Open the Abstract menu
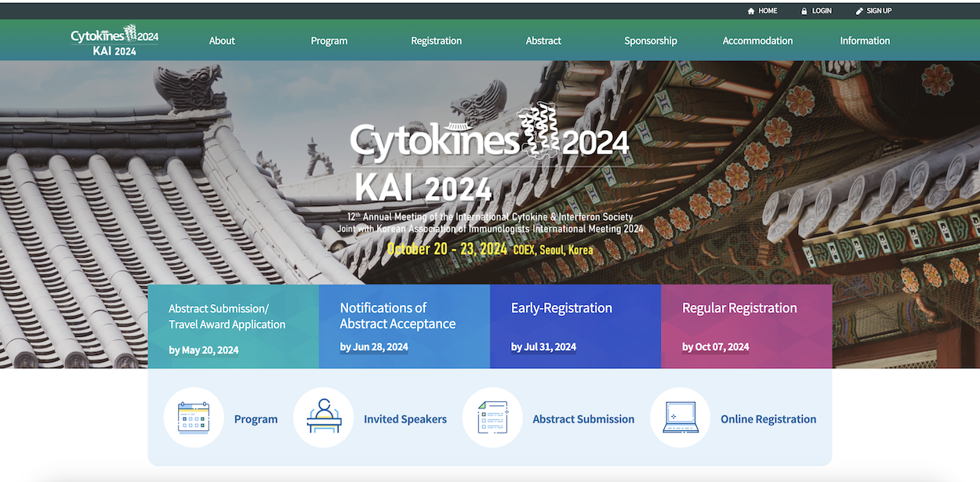This screenshot has width=980, height=482. coord(543,41)
